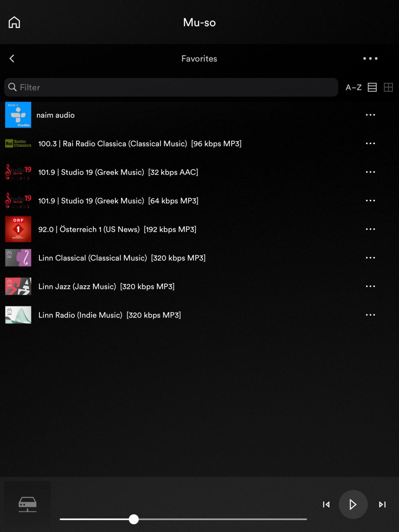Click the Linn Radio station artwork
Viewport: 399px width, 532px height.
click(x=18, y=315)
